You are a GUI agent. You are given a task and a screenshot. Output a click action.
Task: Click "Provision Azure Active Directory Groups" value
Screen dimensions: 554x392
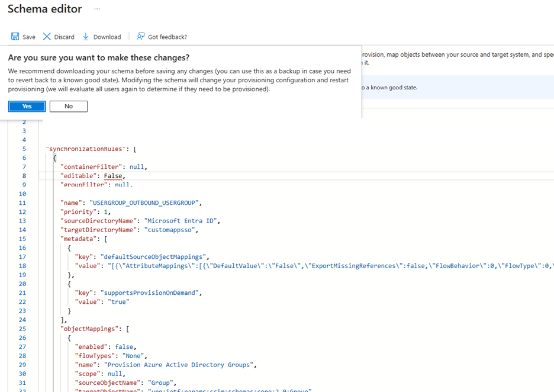pyautogui.click(x=178, y=365)
